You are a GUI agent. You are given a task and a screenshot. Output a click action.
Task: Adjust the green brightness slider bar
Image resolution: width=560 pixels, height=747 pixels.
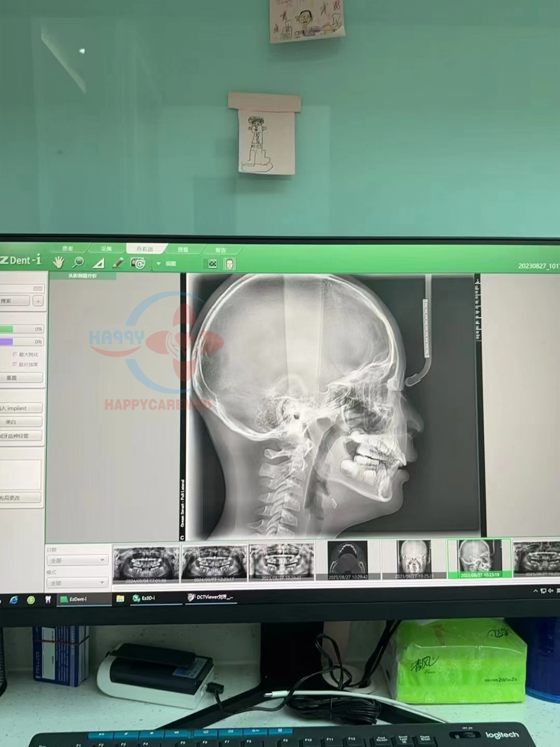[7, 329]
